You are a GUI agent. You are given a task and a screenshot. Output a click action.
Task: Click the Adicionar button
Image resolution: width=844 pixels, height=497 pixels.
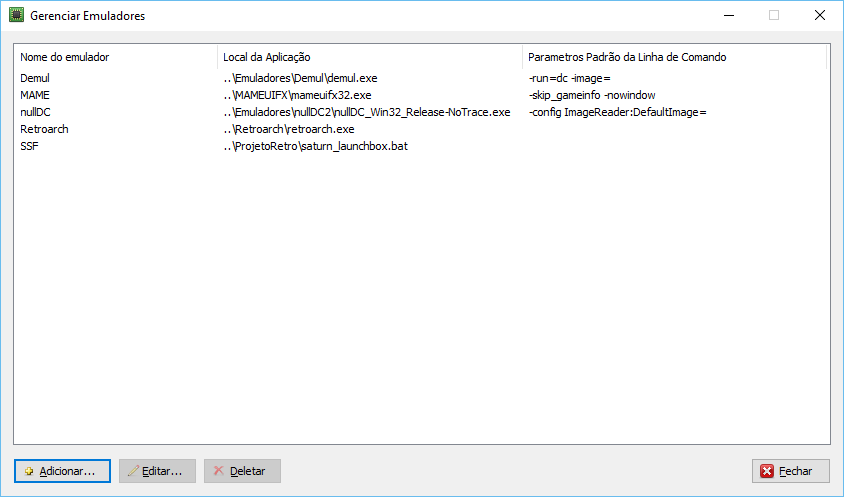click(x=62, y=471)
